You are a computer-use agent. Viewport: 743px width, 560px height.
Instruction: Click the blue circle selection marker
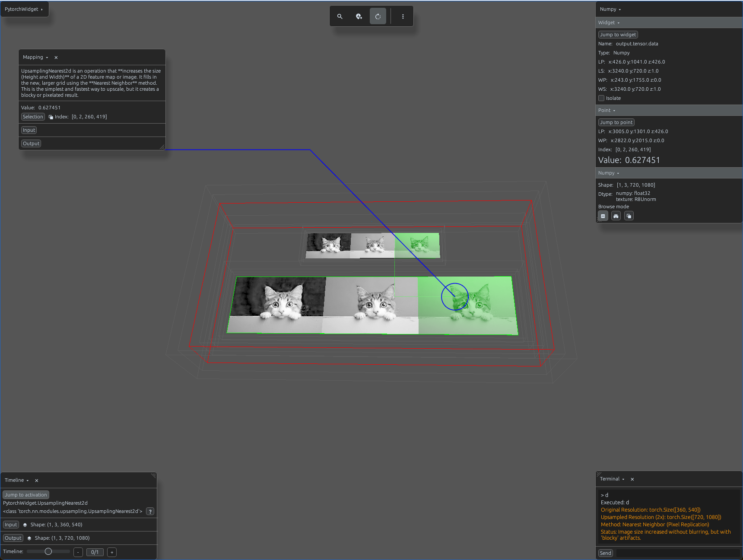(x=455, y=297)
